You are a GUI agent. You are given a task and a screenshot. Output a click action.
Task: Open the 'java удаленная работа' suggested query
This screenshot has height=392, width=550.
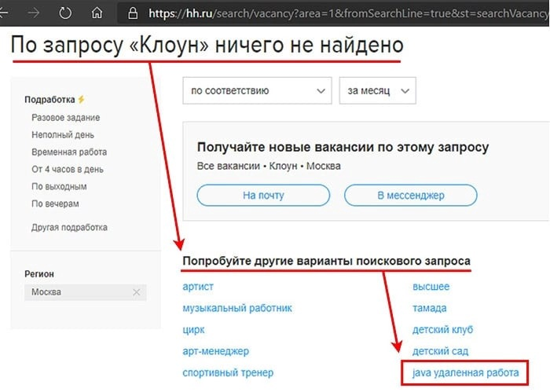(x=465, y=372)
